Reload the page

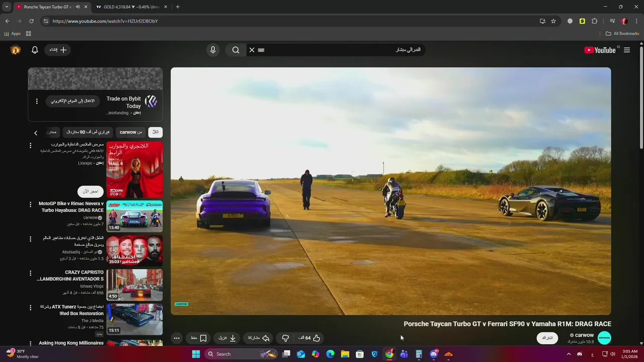[31, 21]
